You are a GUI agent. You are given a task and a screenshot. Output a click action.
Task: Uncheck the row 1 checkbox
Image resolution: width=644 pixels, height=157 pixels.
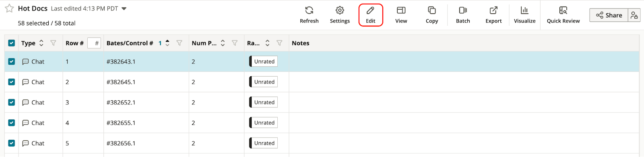coord(12,61)
